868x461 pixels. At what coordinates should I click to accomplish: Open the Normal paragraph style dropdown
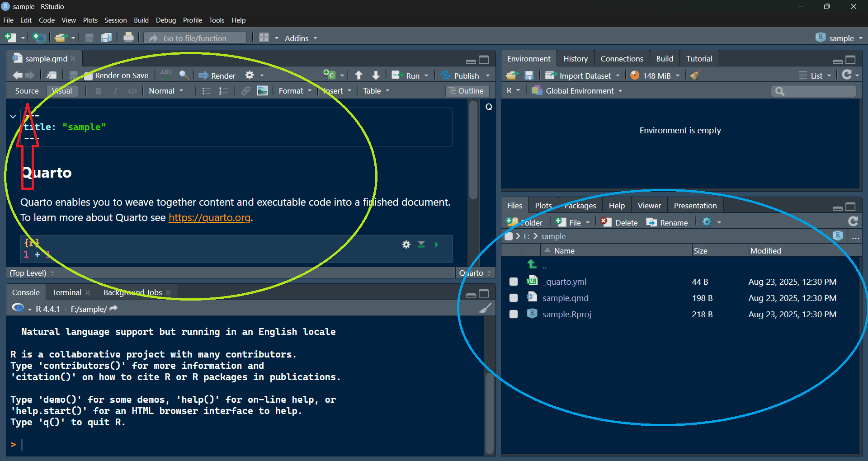[166, 91]
